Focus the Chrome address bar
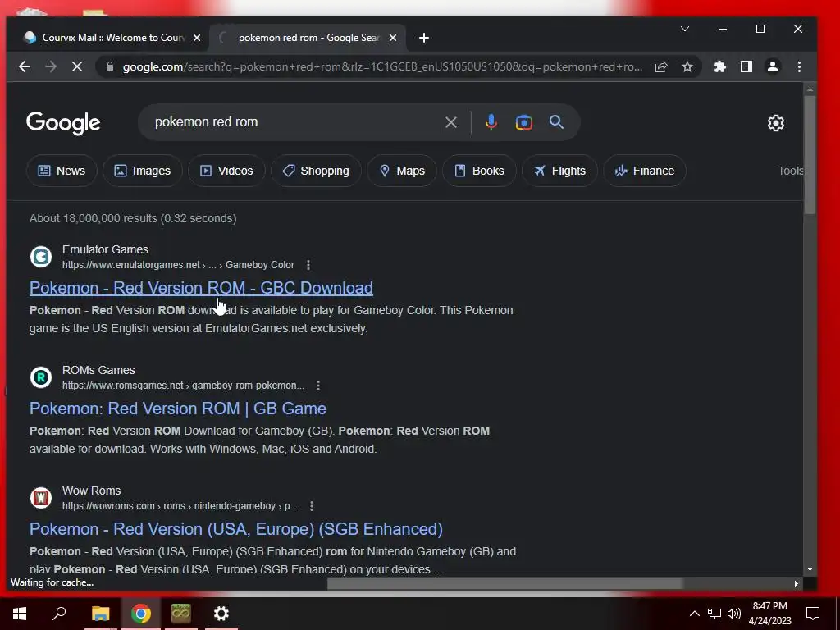The image size is (840, 630). point(382,66)
